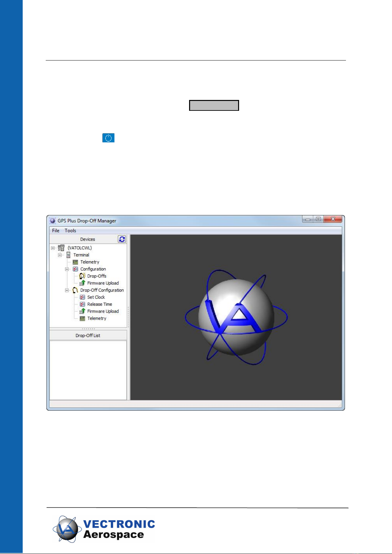392x554 pixels.
Task: Open the File menu
Action: (x=56, y=230)
